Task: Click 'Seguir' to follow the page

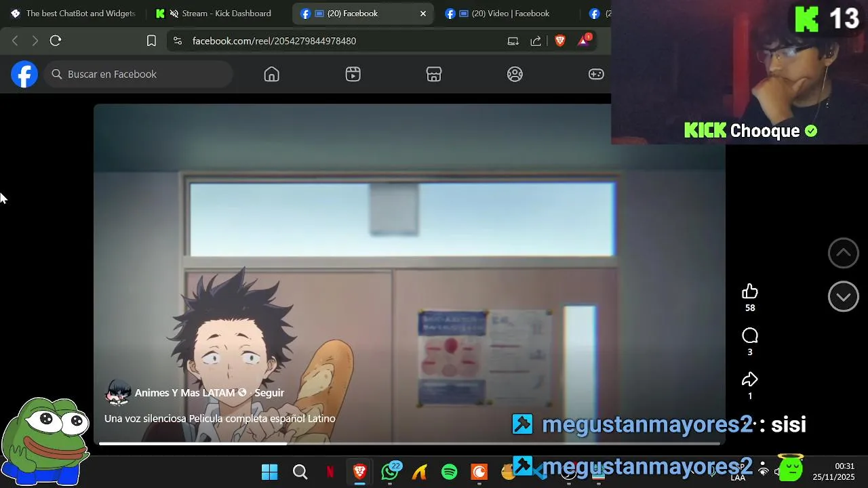Action: point(269,393)
